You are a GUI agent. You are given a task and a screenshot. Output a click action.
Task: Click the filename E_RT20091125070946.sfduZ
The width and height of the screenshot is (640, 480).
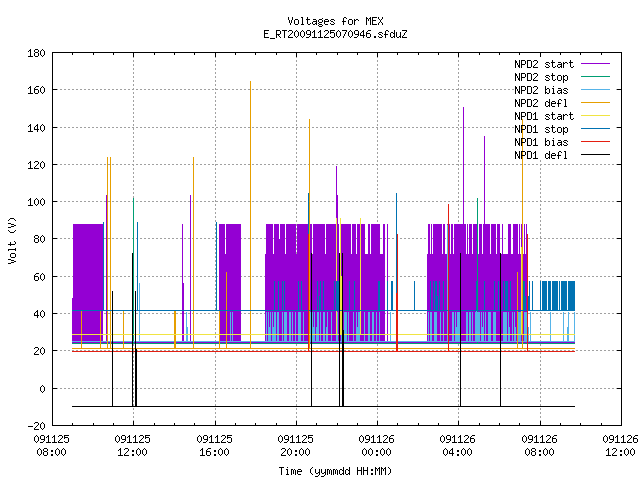[335, 34]
